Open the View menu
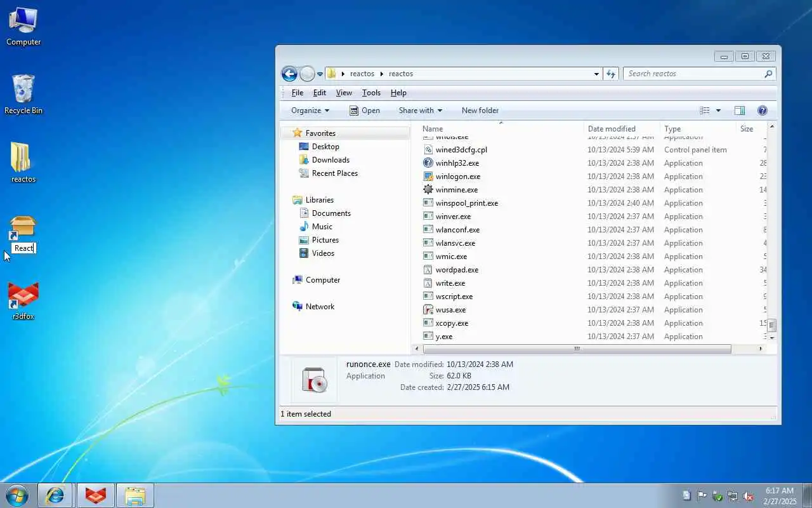Viewport: 812px width, 508px height. tap(344, 93)
